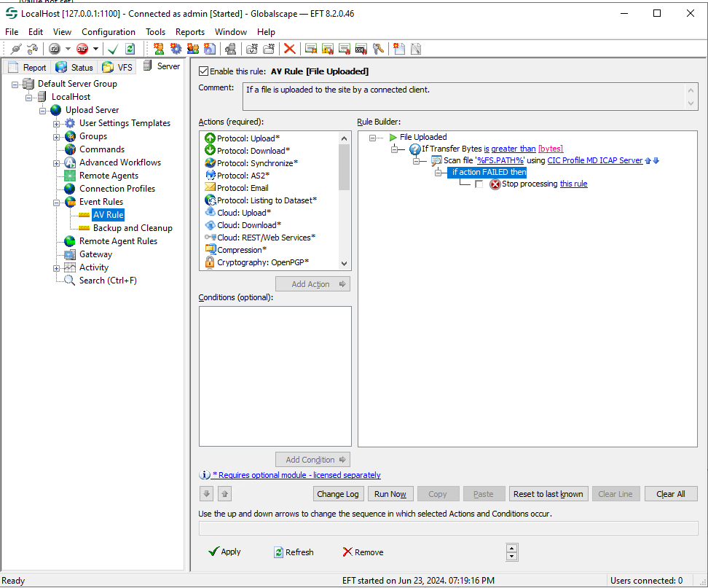This screenshot has width=708, height=588.
Task: Click move-up arrow button below conditions
Action: tap(224, 493)
